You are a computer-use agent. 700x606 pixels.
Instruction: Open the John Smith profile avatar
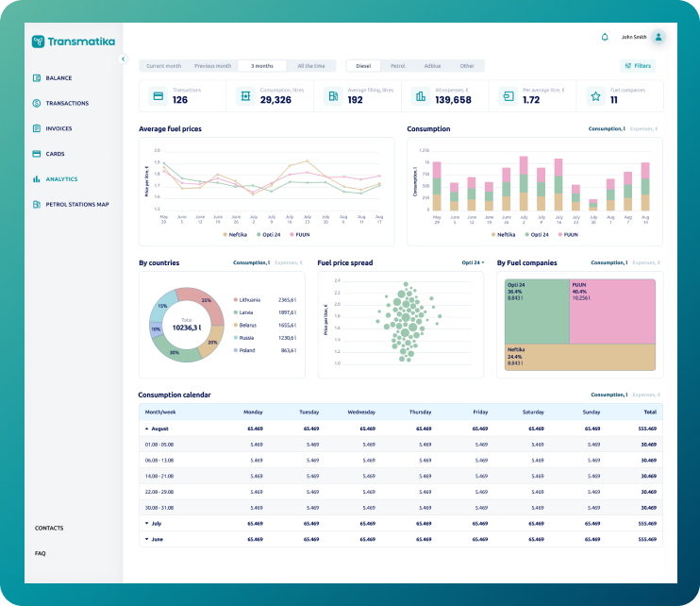click(658, 37)
